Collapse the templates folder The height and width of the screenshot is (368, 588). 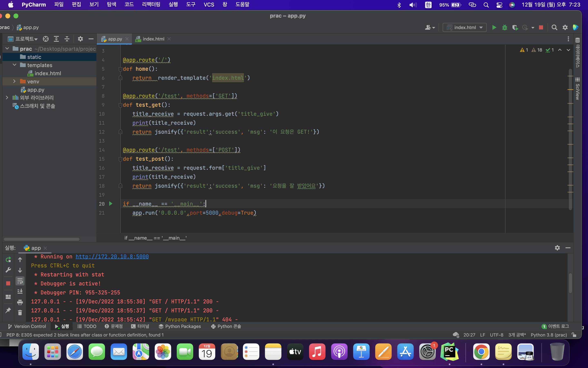(x=14, y=65)
